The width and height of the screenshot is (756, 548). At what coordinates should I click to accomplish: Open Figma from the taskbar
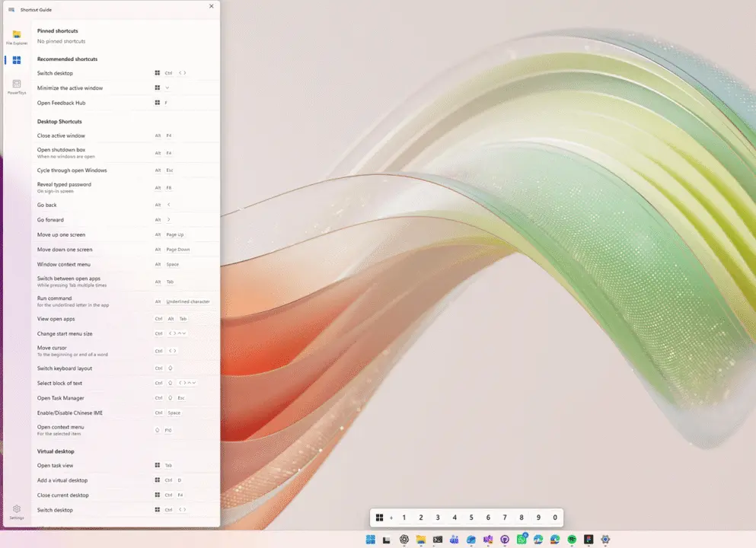[589, 540]
